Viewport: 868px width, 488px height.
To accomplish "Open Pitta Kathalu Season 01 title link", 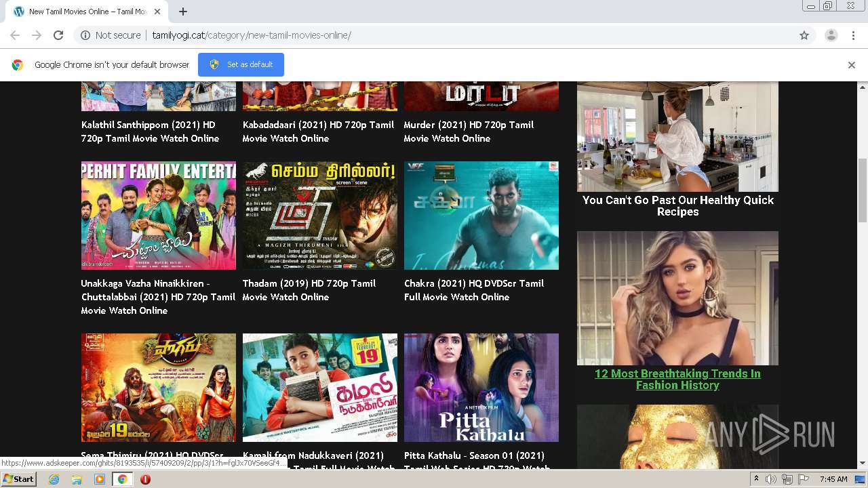I will click(x=477, y=461).
